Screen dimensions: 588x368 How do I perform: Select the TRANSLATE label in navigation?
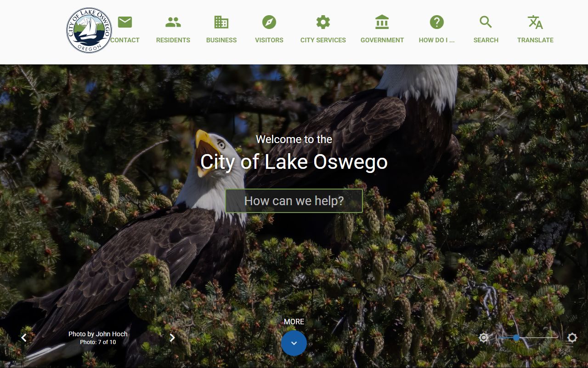535,40
